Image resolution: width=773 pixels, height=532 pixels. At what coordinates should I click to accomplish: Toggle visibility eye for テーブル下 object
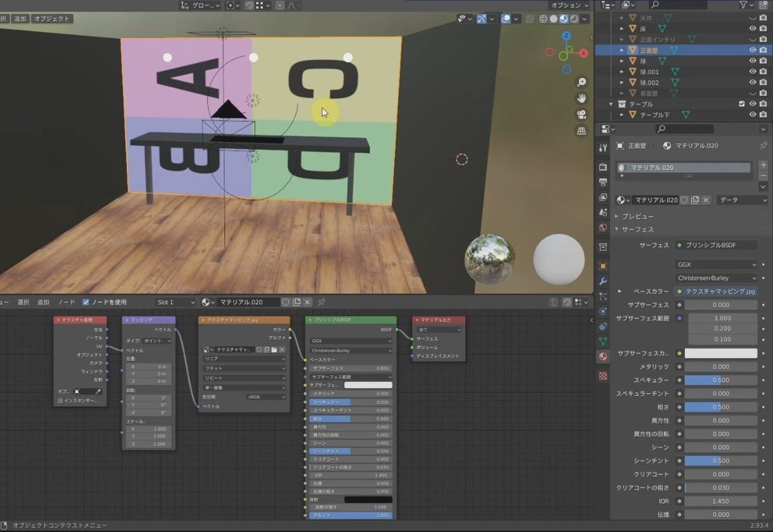coord(752,115)
